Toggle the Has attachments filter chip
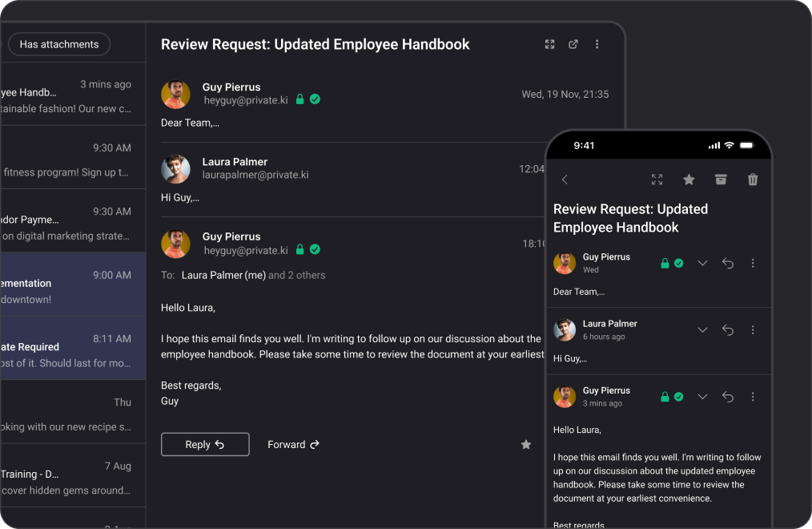The image size is (812, 529). click(x=59, y=44)
